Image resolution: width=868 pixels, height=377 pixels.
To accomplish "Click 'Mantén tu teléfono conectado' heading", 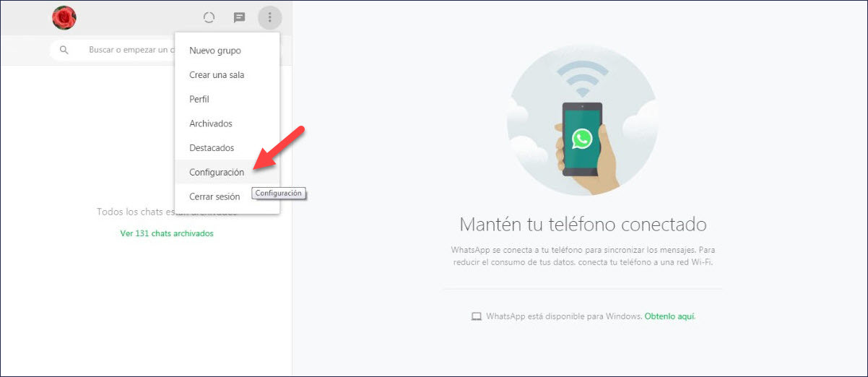I will pyautogui.click(x=583, y=223).
